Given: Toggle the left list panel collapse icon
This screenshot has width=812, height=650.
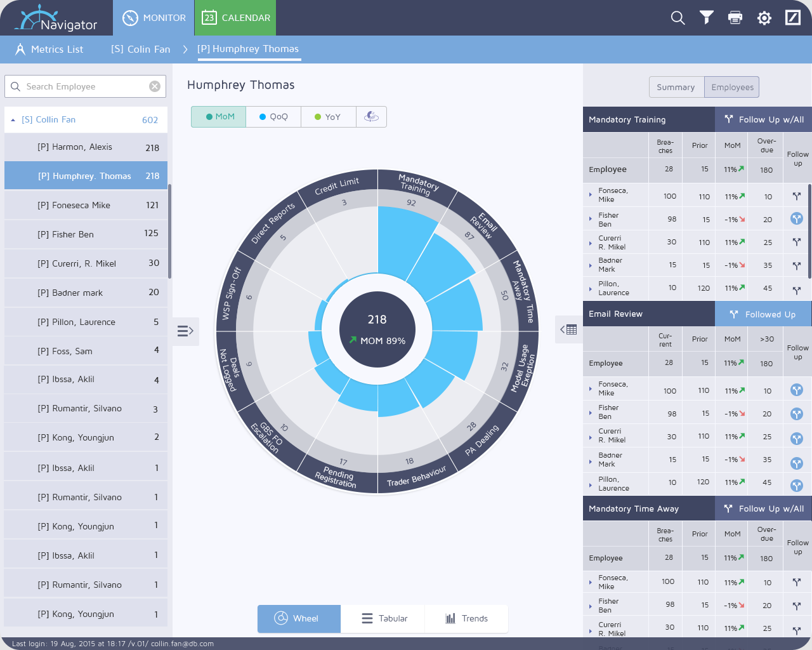Looking at the screenshot, I should coord(185,331).
